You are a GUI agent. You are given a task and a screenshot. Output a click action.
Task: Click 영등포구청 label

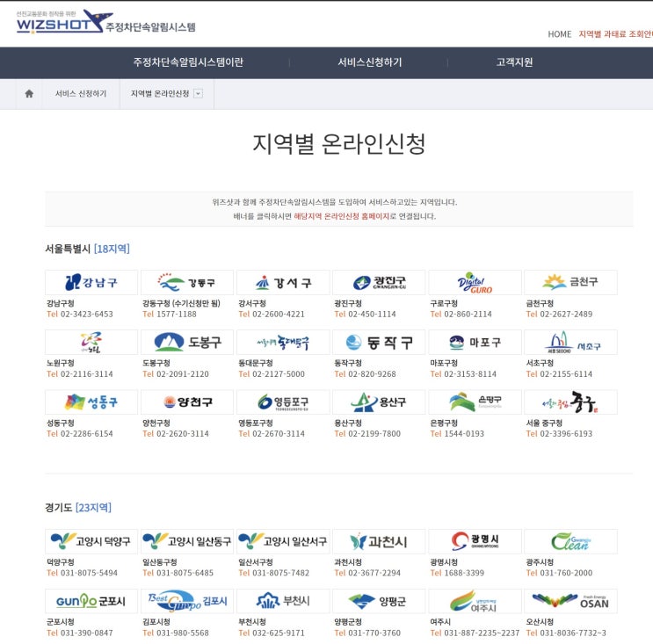pyautogui.click(x=255, y=423)
